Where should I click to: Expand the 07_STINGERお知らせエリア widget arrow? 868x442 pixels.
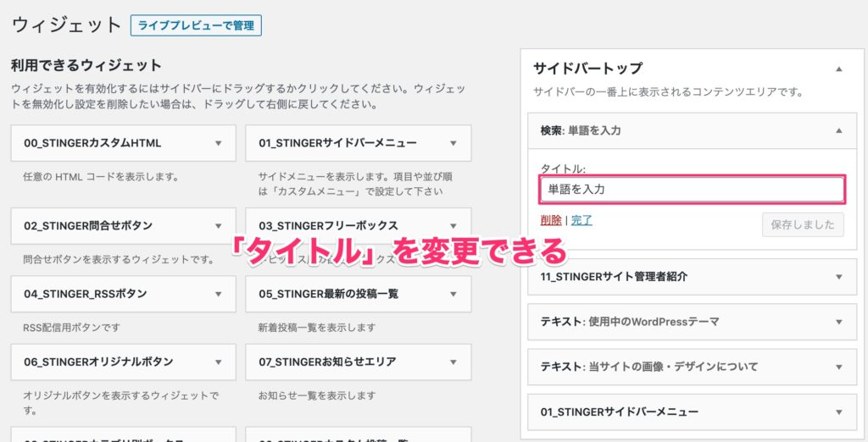pos(453,362)
